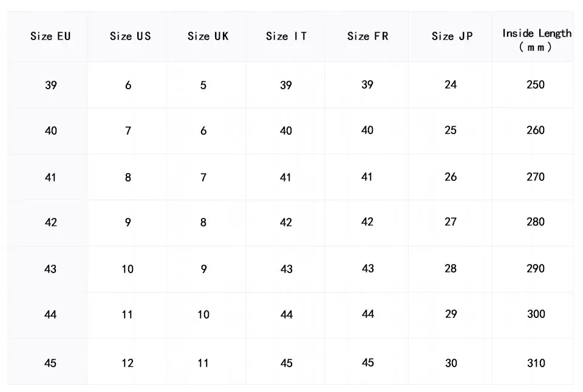Select the 270 inside length cell
This screenshot has height=392, width=583.
[536, 177]
